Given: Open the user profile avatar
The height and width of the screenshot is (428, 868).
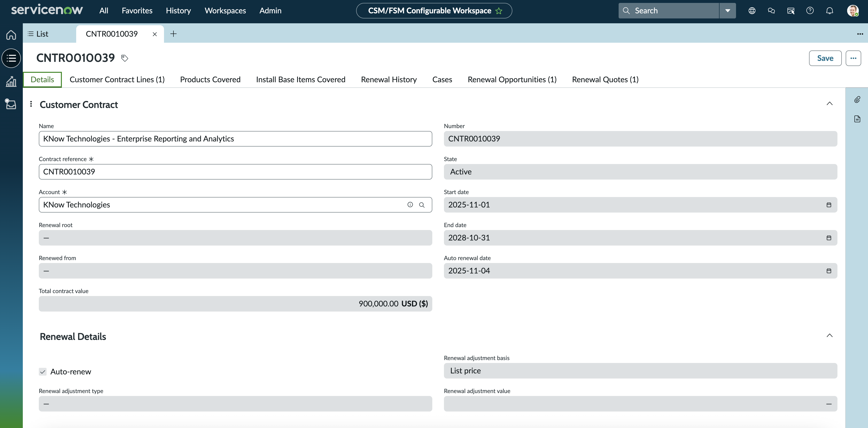Looking at the screenshot, I should point(852,11).
